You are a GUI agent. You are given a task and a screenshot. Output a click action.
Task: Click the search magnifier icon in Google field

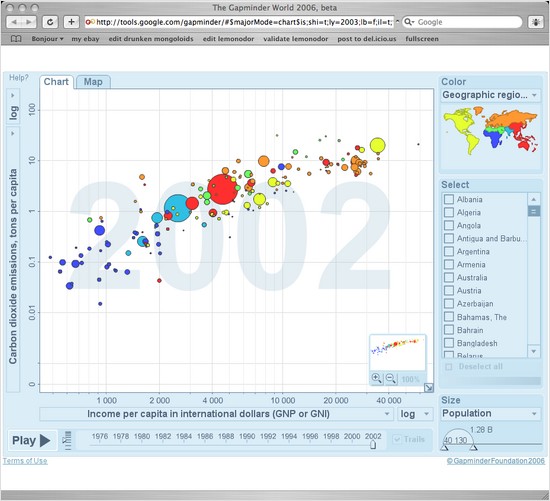[x=408, y=22]
